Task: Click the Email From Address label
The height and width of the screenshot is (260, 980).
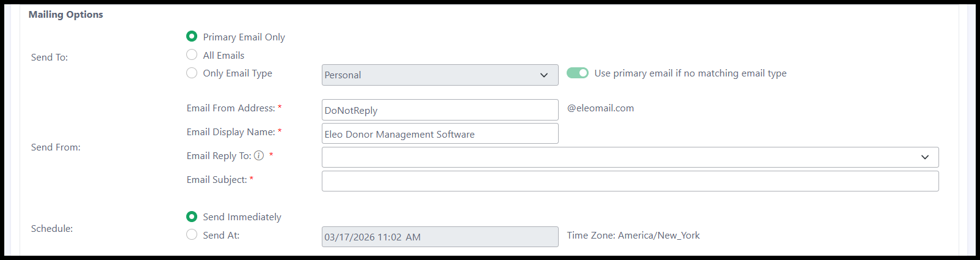Action: [231, 108]
